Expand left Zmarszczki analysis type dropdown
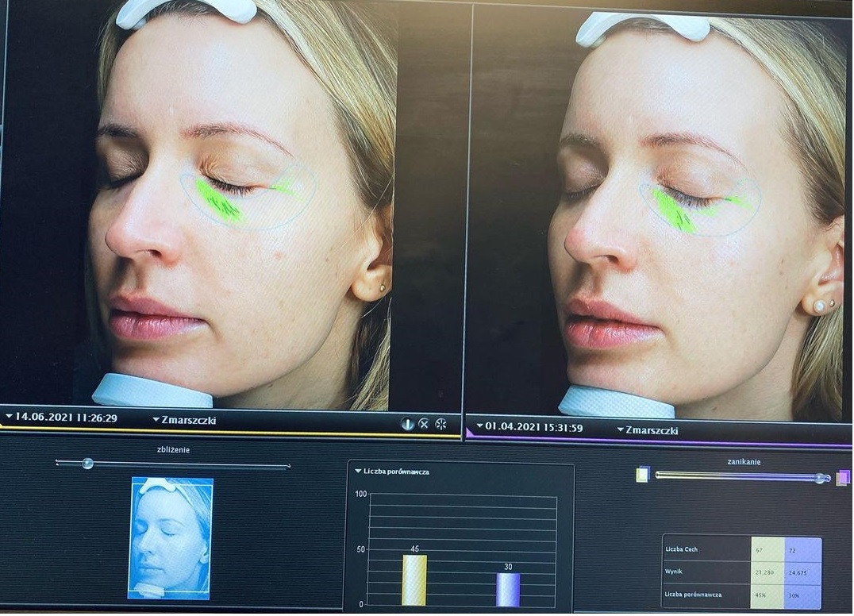This screenshot has width=854, height=616. pyautogui.click(x=183, y=420)
